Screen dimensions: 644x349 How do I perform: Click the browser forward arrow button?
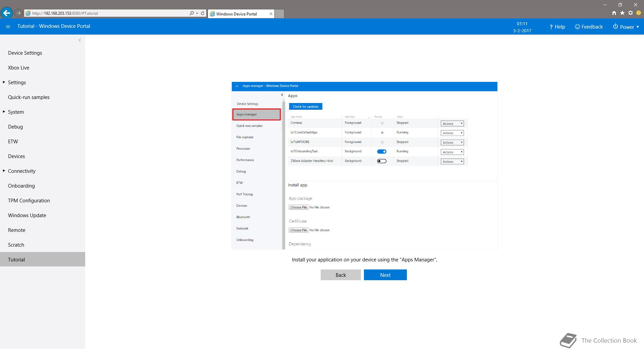(x=18, y=13)
